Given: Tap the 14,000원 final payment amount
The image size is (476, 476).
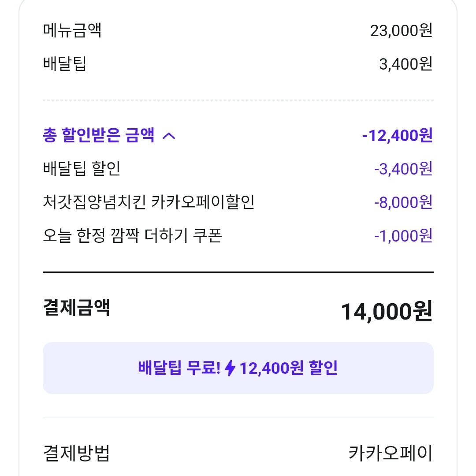Looking at the screenshot, I should click(x=387, y=312).
